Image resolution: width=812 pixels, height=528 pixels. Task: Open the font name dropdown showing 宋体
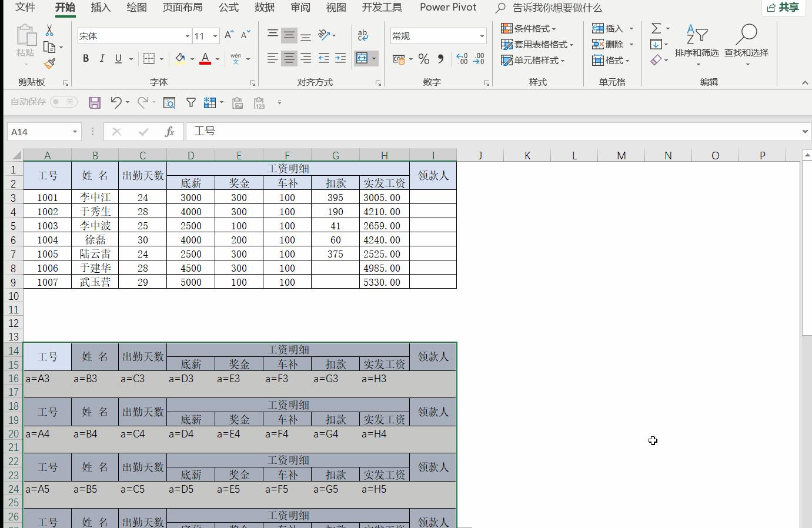tap(188, 36)
